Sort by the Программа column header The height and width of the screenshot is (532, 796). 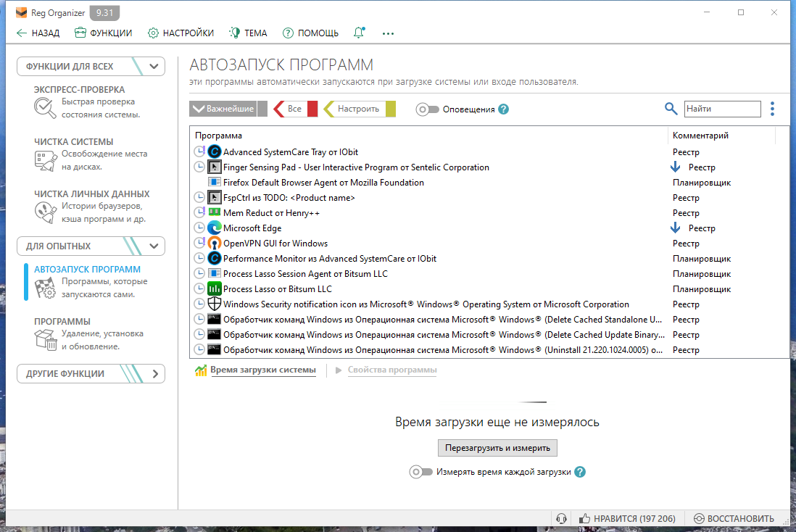(428, 136)
